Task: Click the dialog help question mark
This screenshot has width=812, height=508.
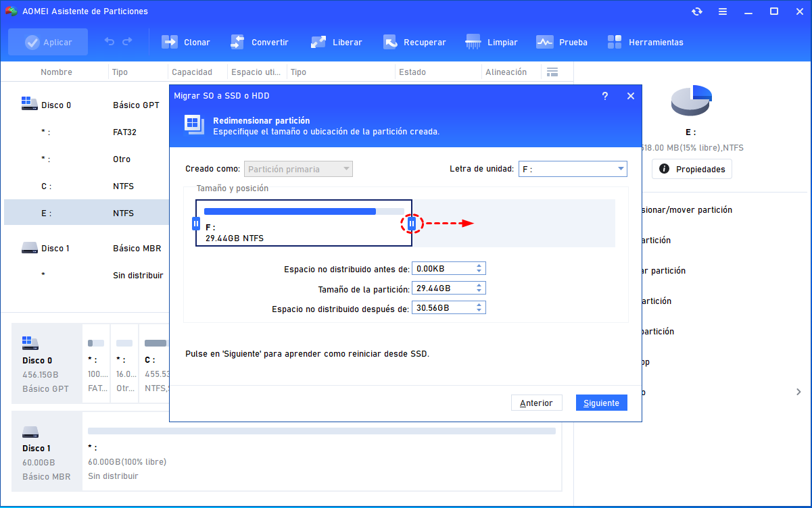Action: click(604, 96)
